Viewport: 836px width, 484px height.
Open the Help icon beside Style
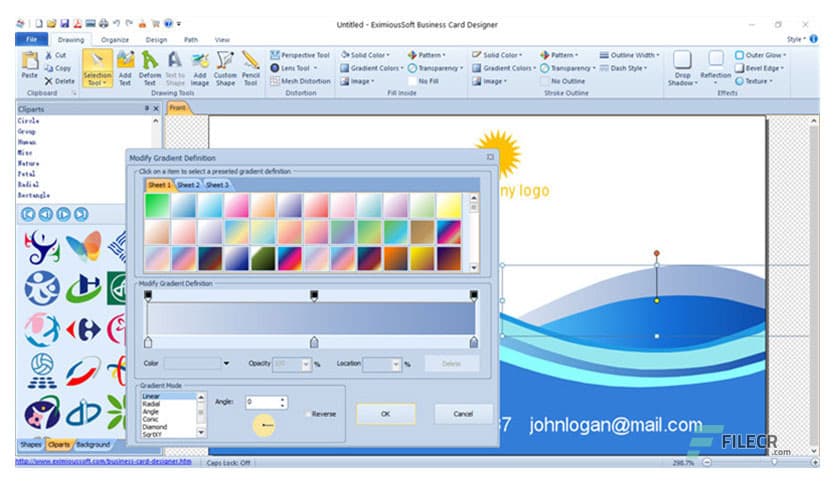click(x=814, y=39)
